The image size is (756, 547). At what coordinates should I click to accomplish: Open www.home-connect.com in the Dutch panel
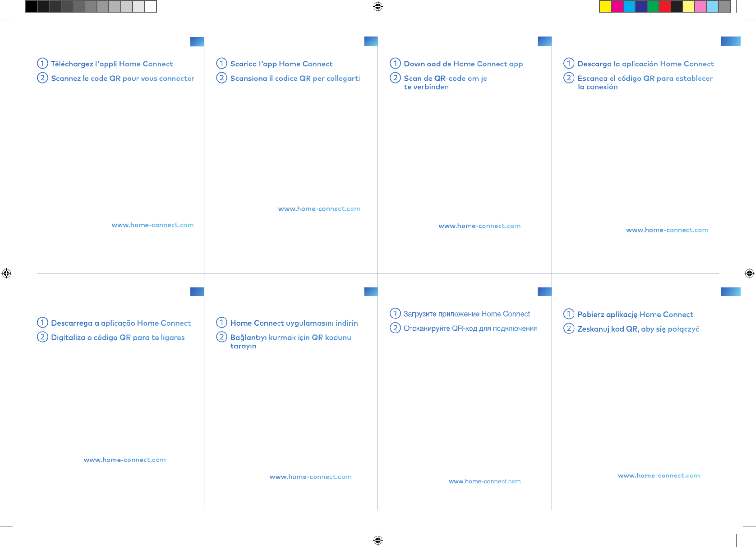point(479,226)
